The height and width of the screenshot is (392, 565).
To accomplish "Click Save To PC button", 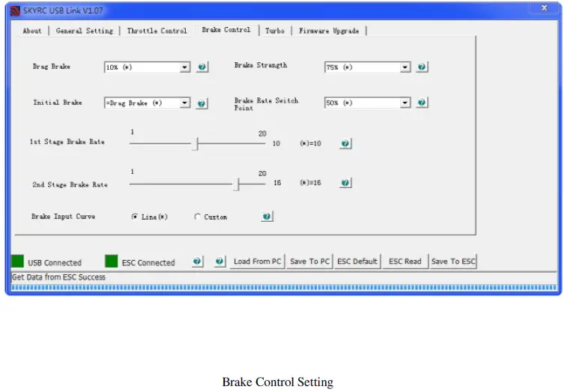I will [x=310, y=262].
